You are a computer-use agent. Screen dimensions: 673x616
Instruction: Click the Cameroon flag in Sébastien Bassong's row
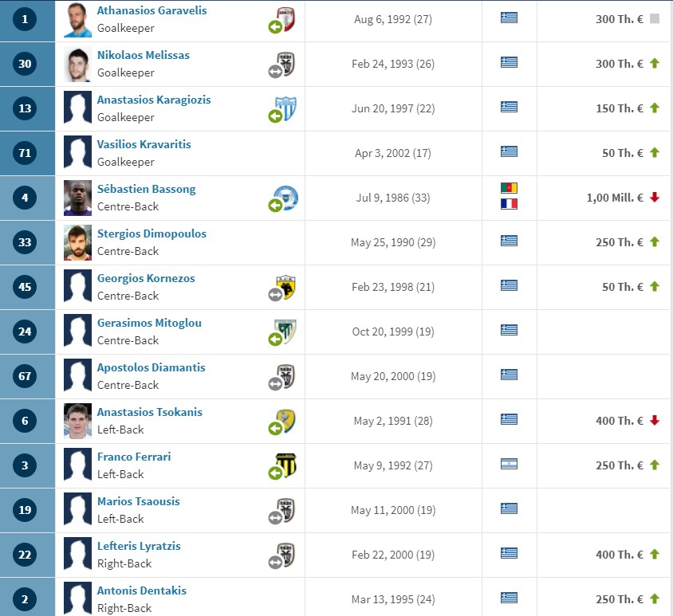pos(509,188)
